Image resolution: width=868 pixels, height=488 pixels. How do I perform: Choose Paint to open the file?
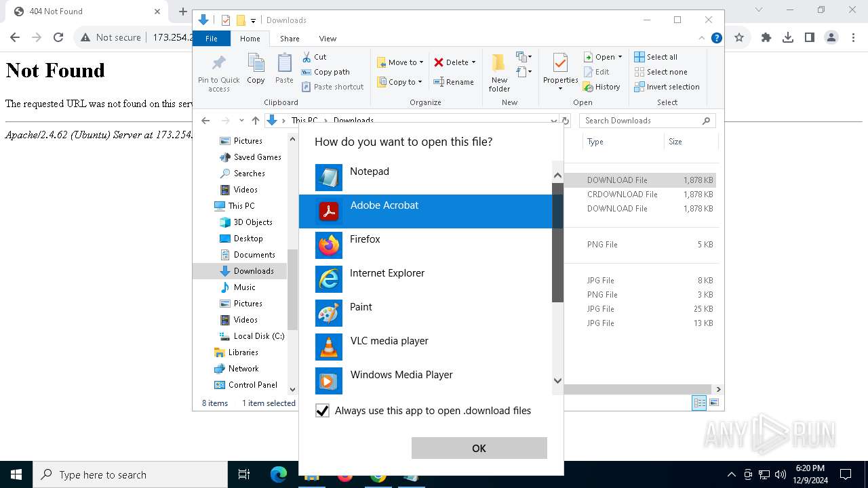[425, 313]
